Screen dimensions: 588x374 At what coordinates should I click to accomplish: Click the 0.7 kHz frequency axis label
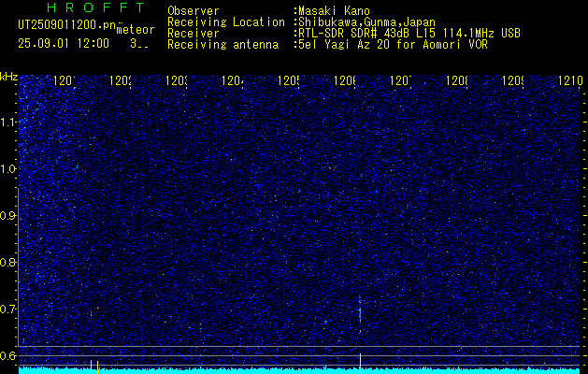tap(8, 309)
